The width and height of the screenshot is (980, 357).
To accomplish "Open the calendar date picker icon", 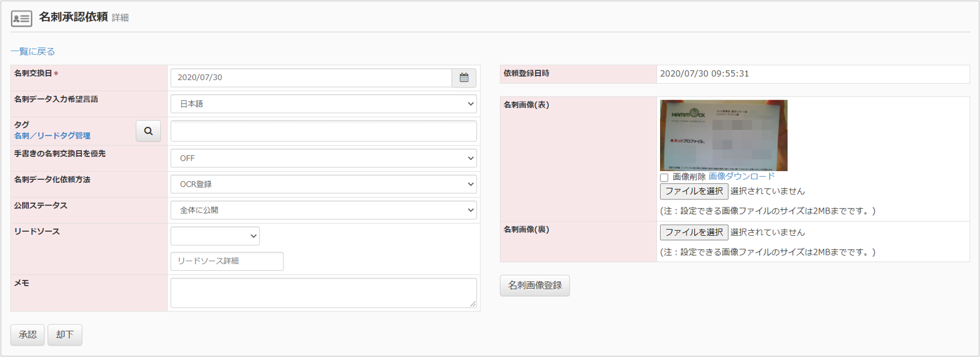I will [x=463, y=78].
